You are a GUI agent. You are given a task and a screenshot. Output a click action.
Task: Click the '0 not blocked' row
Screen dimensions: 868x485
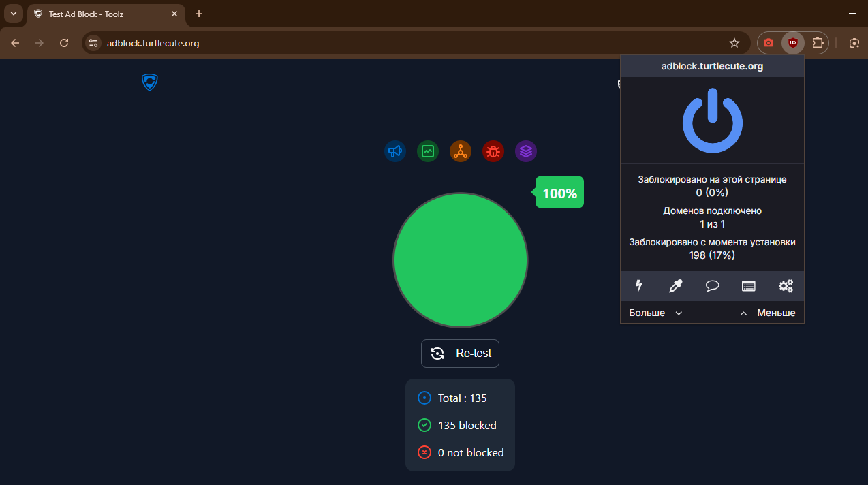[x=461, y=452]
